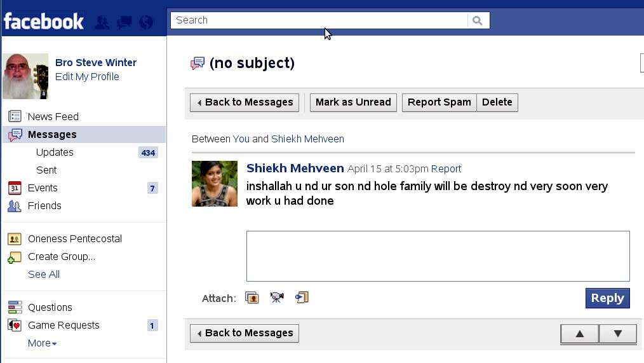Screen dimensions: 644x363
Task: Click the Messages sidebar icon
Action: tap(15, 134)
